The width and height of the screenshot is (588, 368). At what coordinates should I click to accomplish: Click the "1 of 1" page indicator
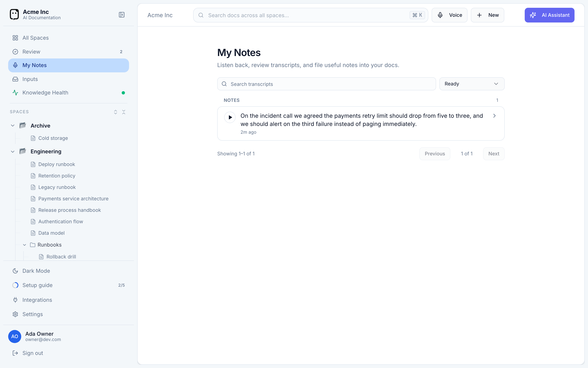467,154
